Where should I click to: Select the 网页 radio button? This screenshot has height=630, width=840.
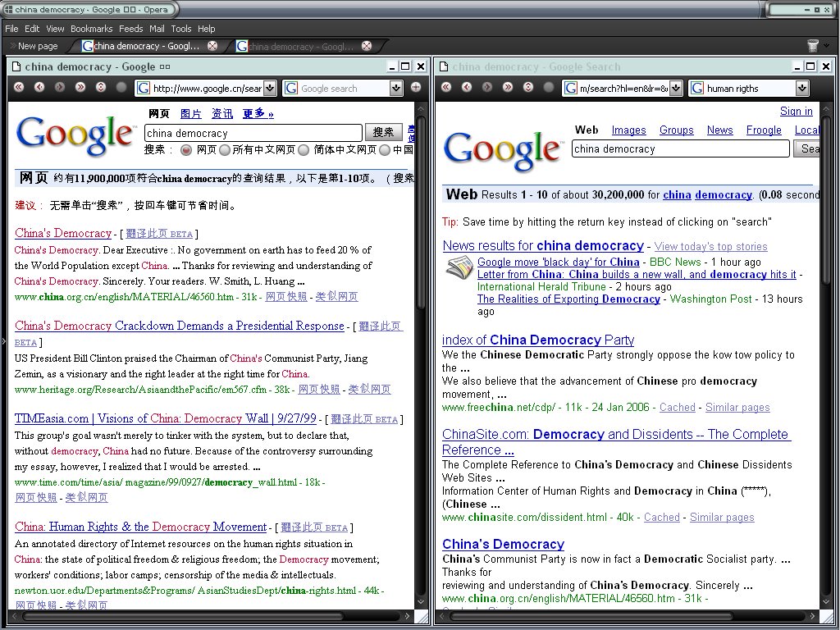(186, 150)
